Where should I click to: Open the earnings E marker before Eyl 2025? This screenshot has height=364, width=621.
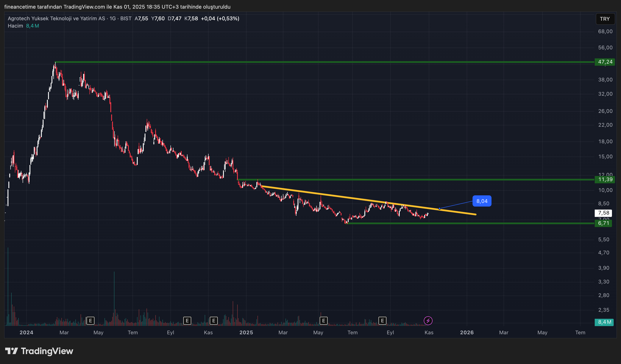click(382, 321)
